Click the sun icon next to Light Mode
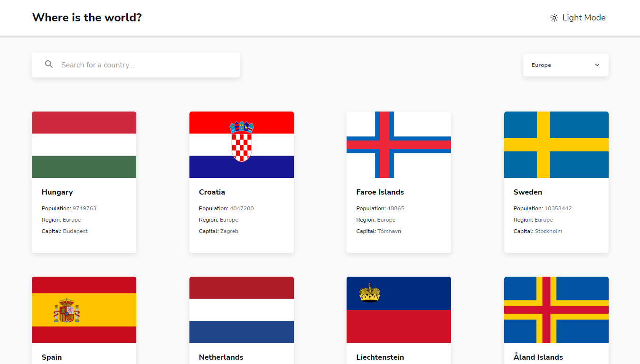 (554, 18)
